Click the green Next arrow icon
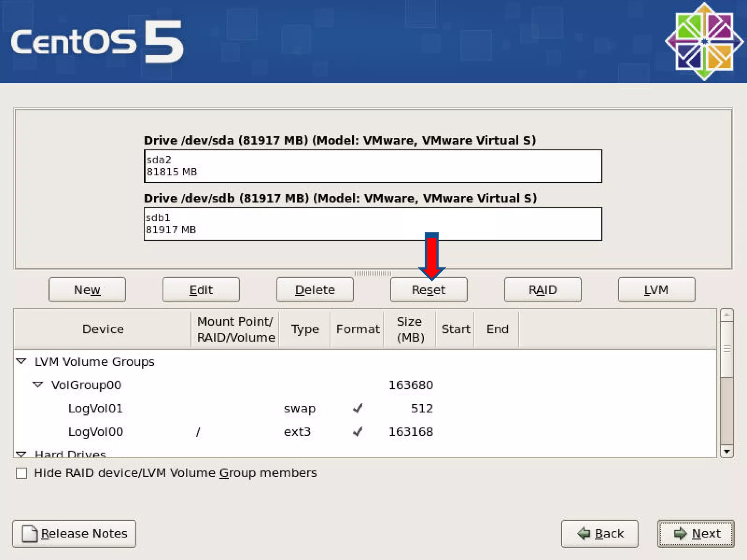 point(680,534)
